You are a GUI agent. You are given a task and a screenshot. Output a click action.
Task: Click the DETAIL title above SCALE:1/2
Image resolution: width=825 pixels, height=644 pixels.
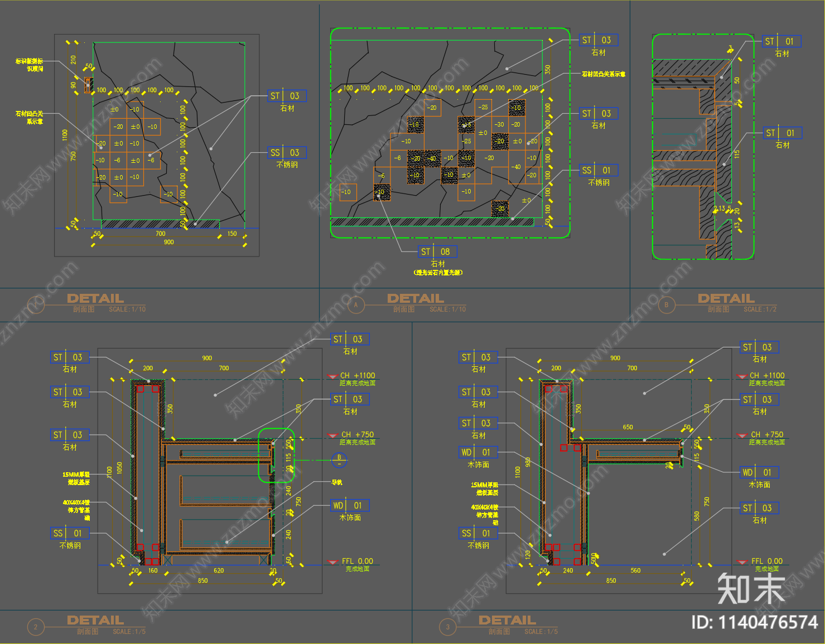[726, 298]
